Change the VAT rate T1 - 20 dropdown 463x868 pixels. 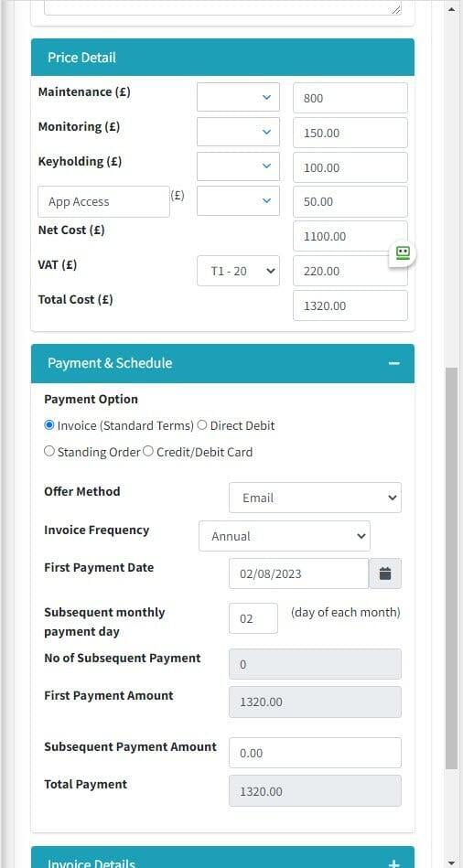pyautogui.click(x=238, y=271)
